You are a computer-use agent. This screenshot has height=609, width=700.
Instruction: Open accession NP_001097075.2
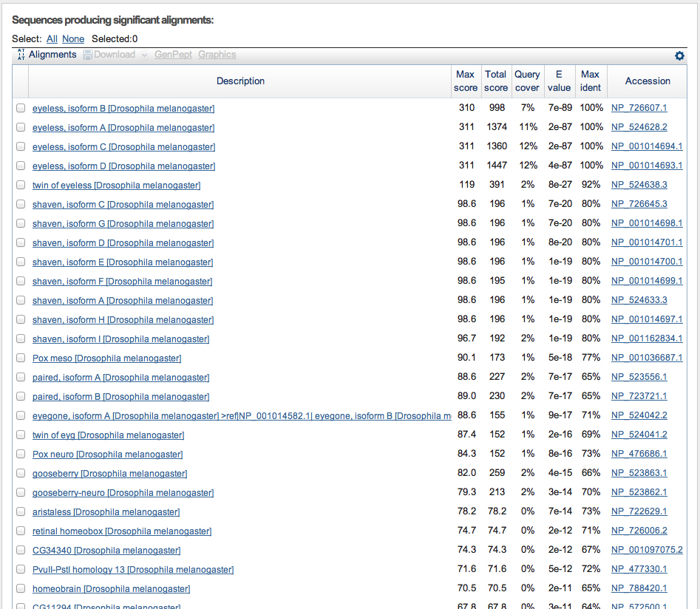(x=647, y=549)
